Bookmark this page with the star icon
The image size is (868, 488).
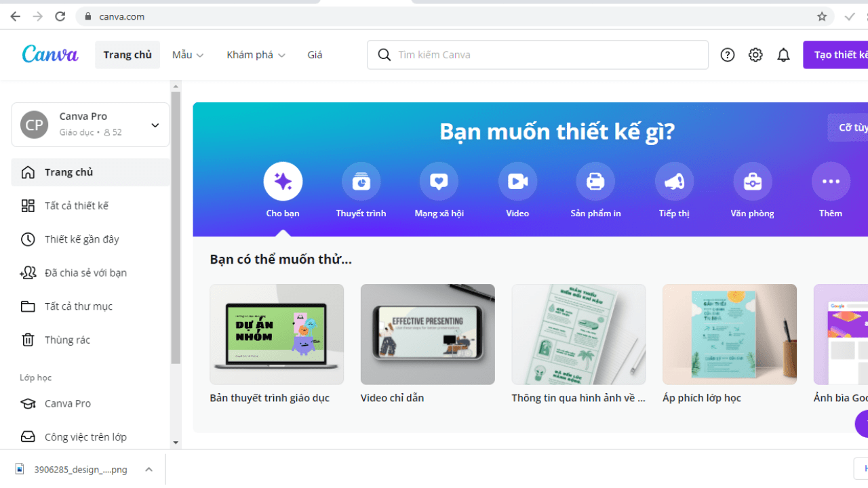tap(822, 16)
